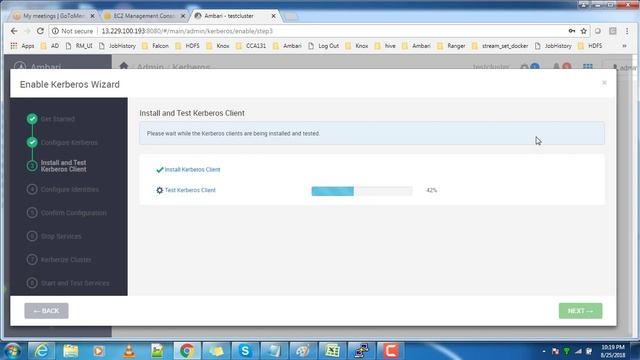The width and height of the screenshot is (640, 360).
Task: Bookmark this page with the star icon
Action: click(584, 31)
